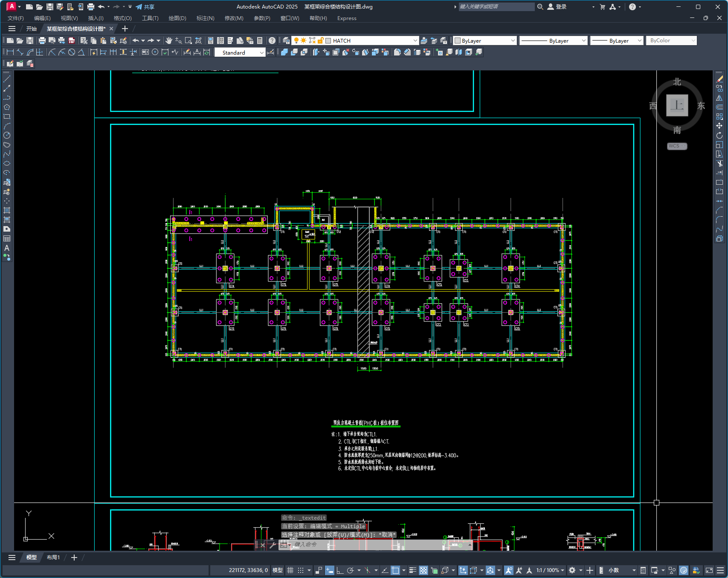Click the 共享 share label
The width and height of the screenshot is (728, 578).
pos(149,7)
